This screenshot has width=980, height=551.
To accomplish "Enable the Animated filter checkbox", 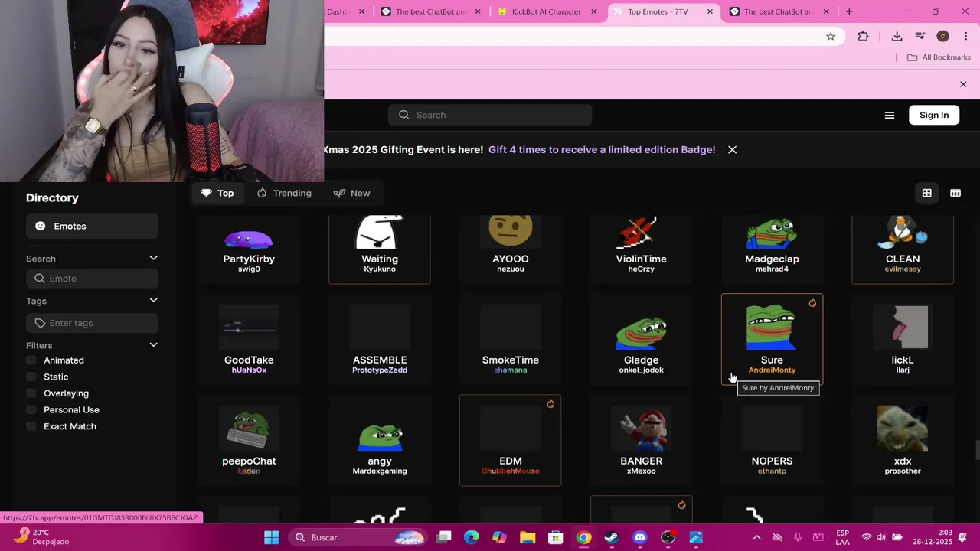I will (x=31, y=360).
